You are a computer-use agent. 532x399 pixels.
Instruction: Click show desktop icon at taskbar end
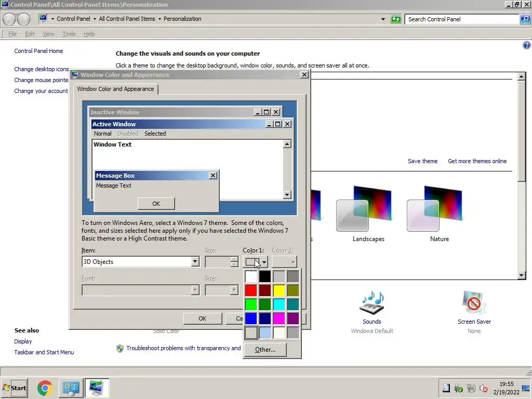pos(526,388)
